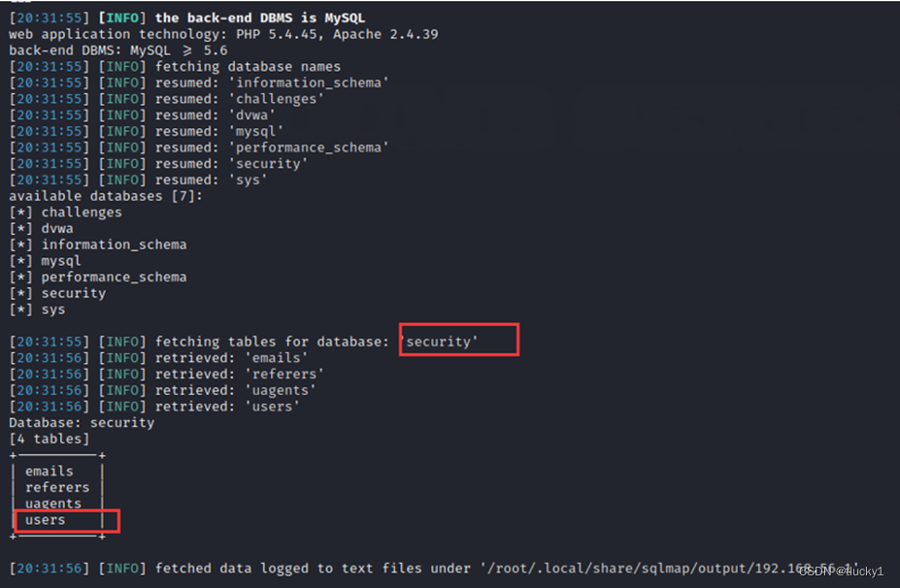Screen dimensions: 900x588
Task: Click the 'Database: security' line
Action: coord(82,423)
